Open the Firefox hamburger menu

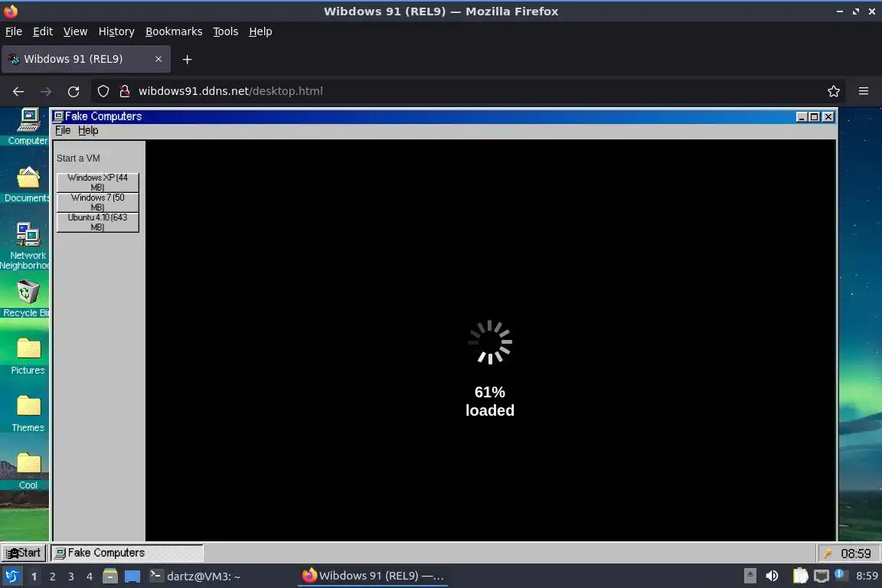coord(864,91)
